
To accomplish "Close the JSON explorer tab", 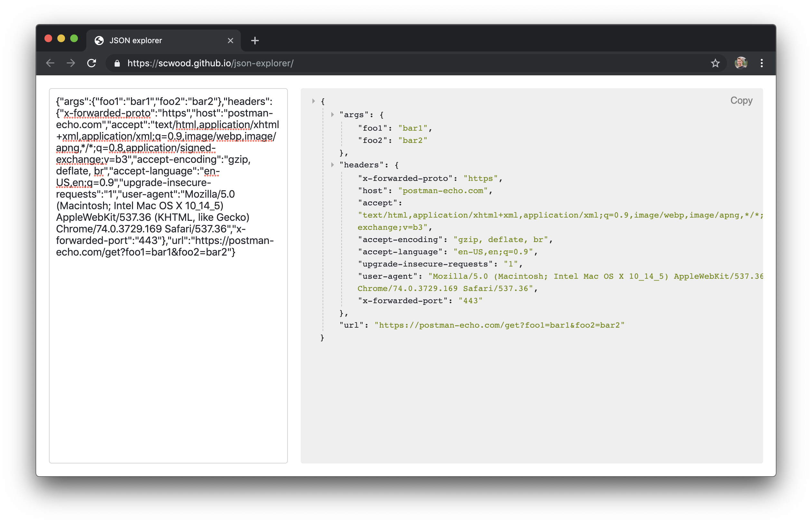I will pyautogui.click(x=231, y=41).
